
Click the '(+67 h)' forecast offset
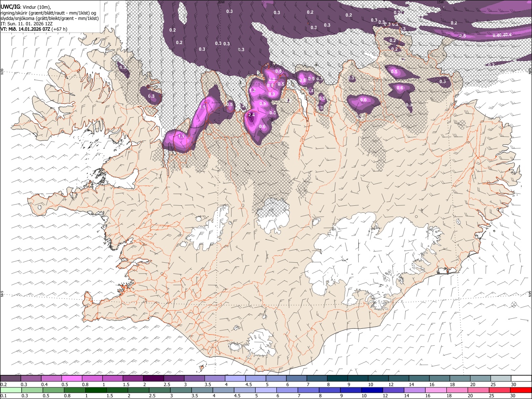(59, 29)
